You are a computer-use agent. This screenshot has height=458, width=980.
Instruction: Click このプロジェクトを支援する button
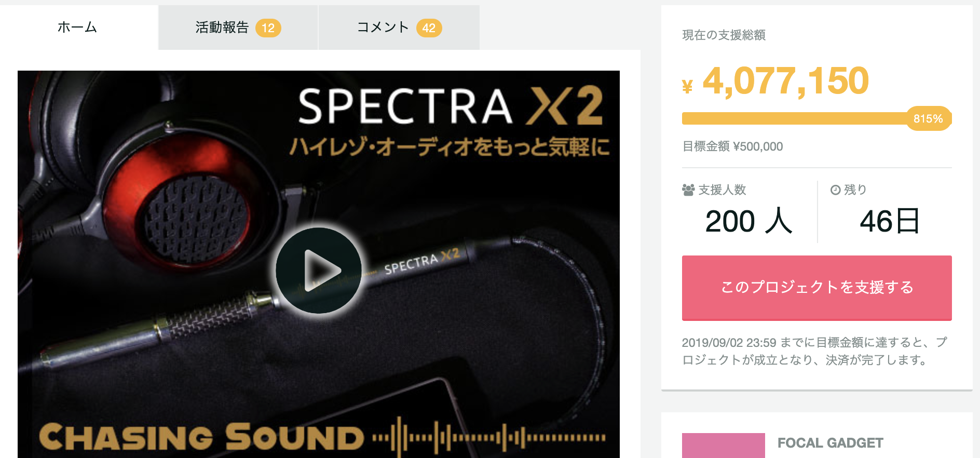[x=816, y=288]
